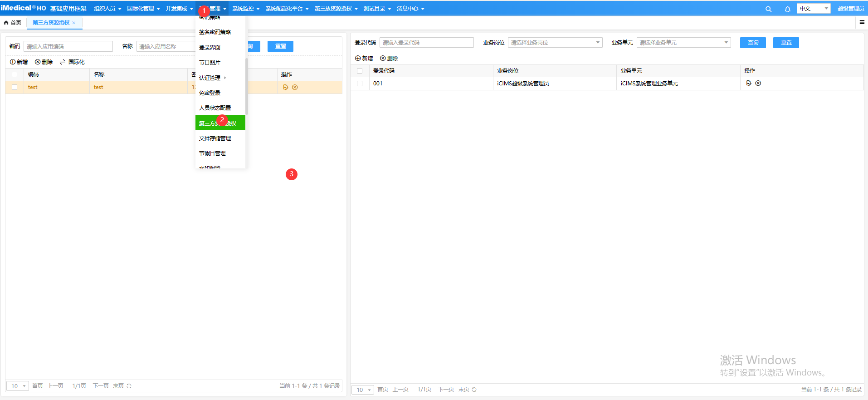Screen dimensions: 868x400
Task: Open the left table page size dropdown
Action: (18, 386)
